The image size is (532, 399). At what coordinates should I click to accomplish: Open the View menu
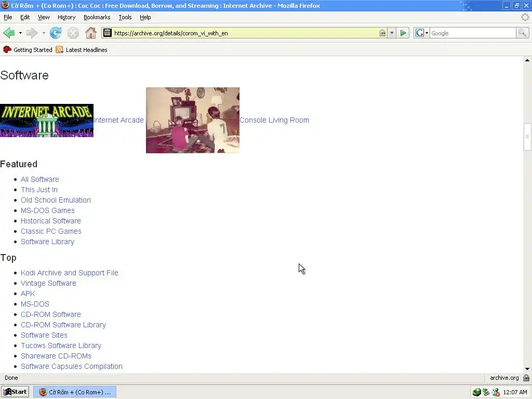tap(44, 17)
